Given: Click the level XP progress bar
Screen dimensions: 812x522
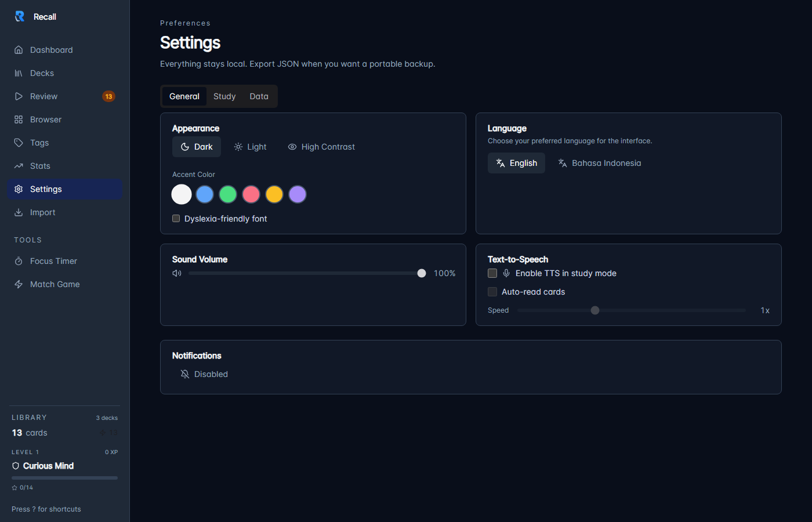Looking at the screenshot, I should point(64,478).
